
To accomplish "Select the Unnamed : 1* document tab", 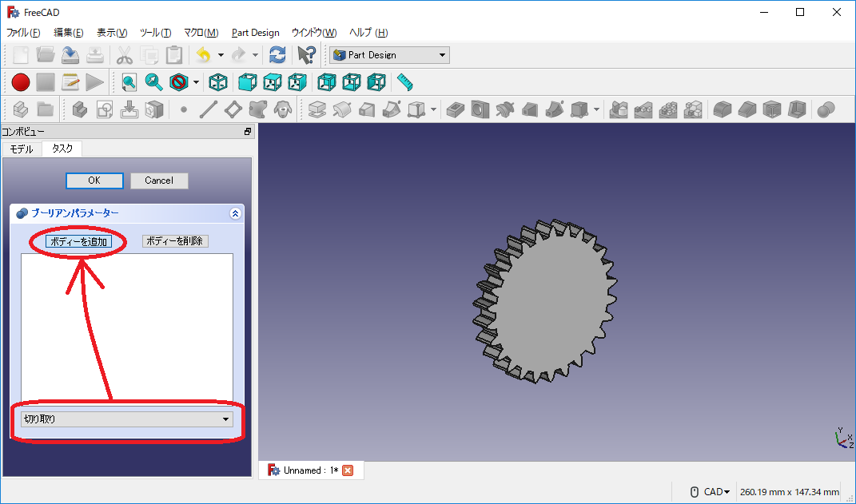I will click(x=310, y=470).
